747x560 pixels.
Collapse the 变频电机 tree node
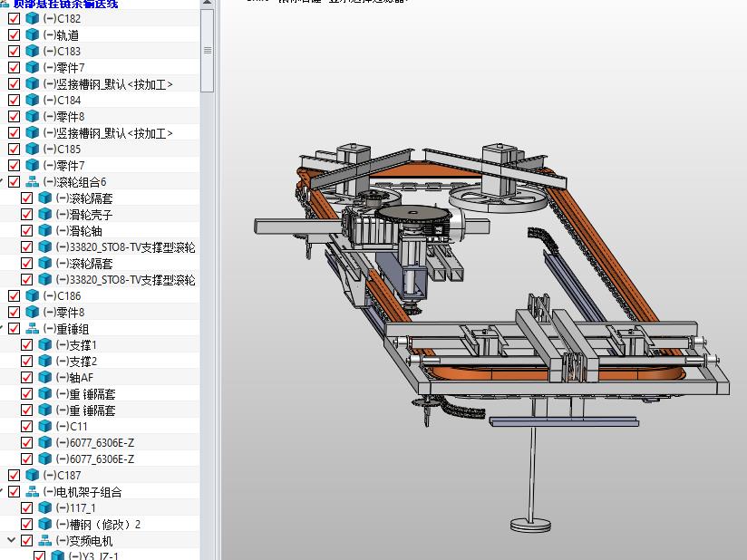[12, 540]
